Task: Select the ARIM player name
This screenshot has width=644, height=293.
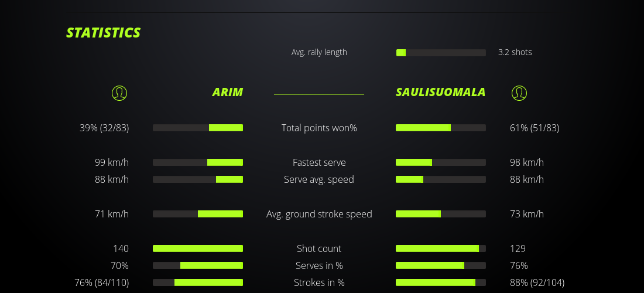Action: [227, 93]
